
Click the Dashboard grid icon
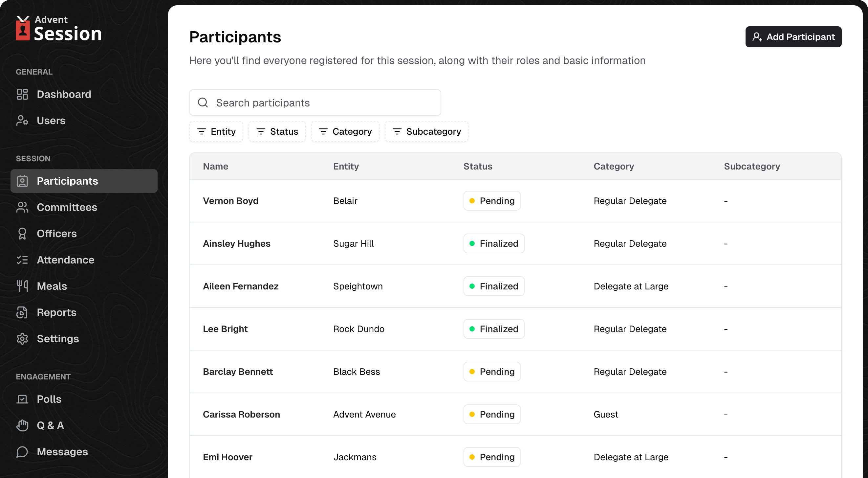click(22, 94)
